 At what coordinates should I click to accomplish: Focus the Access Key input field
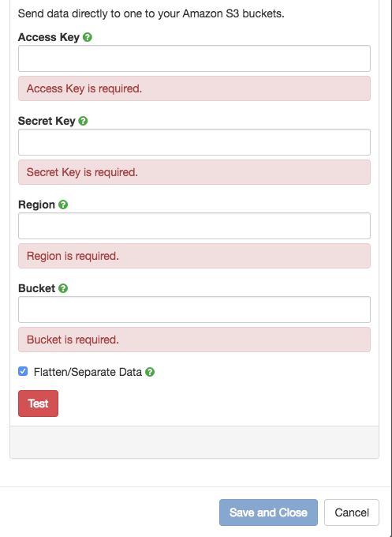pos(194,58)
